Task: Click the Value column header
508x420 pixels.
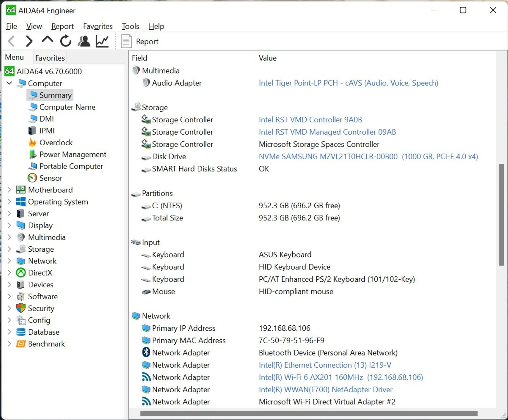Action: tap(376, 58)
